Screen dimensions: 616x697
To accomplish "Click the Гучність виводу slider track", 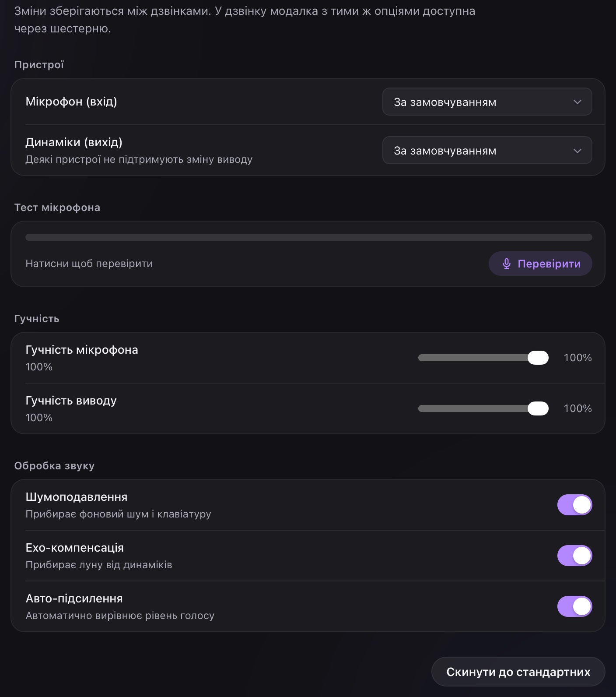I will click(x=483, y=408).
